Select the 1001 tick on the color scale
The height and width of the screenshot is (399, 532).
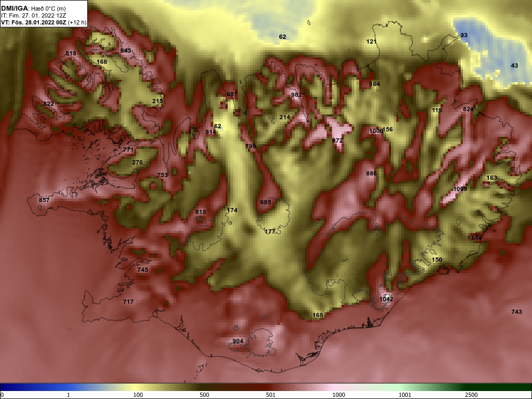pyautogui.click(x=405, y=395)
